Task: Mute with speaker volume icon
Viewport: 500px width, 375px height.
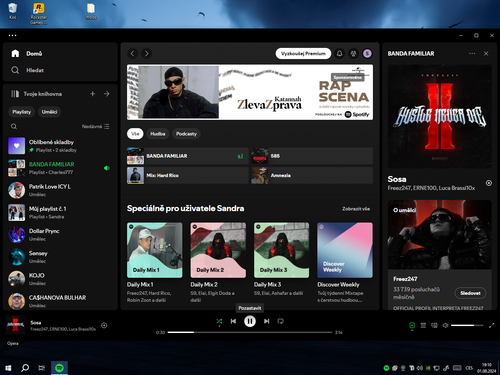Action: tap(445, 325)
